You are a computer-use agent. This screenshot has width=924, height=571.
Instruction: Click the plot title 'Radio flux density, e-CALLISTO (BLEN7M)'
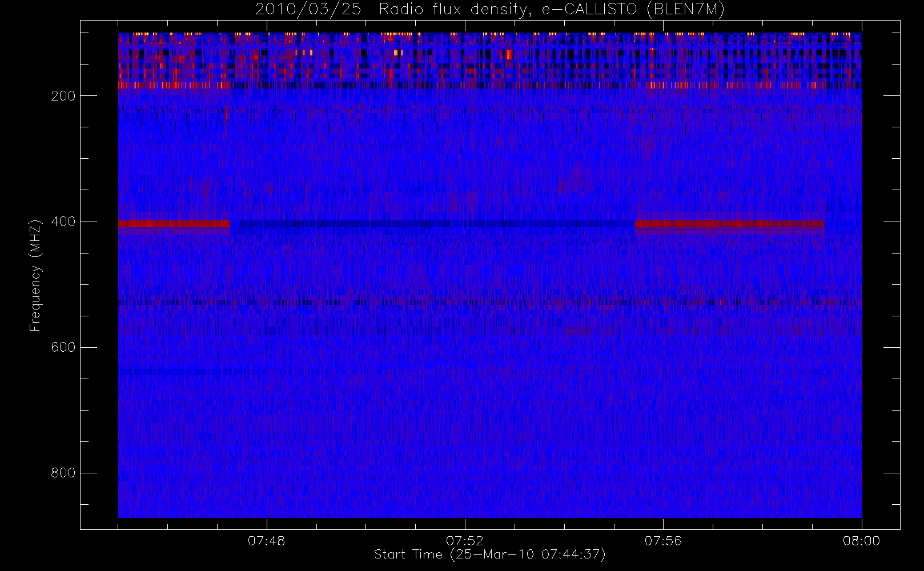(552, 10)
